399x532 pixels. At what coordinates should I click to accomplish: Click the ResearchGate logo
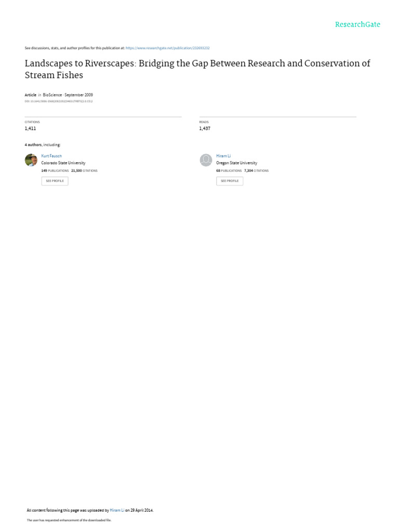pyautogui.click(x=357, y=24)
